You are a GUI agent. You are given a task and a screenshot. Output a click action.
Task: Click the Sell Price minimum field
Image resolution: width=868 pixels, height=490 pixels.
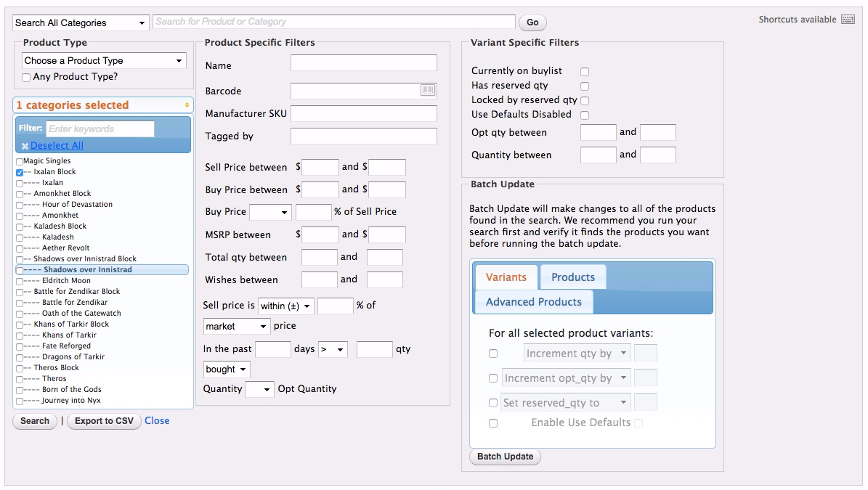point(320,167)
